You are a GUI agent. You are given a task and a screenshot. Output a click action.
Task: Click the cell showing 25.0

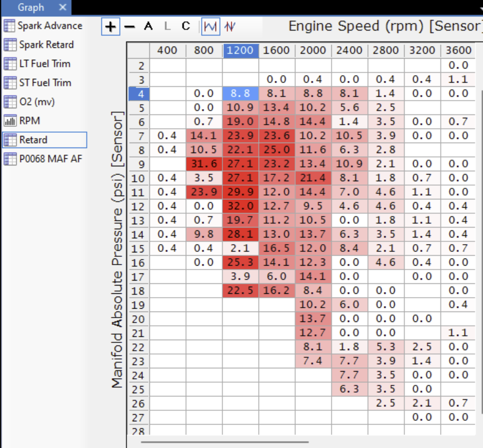point(277,150)
